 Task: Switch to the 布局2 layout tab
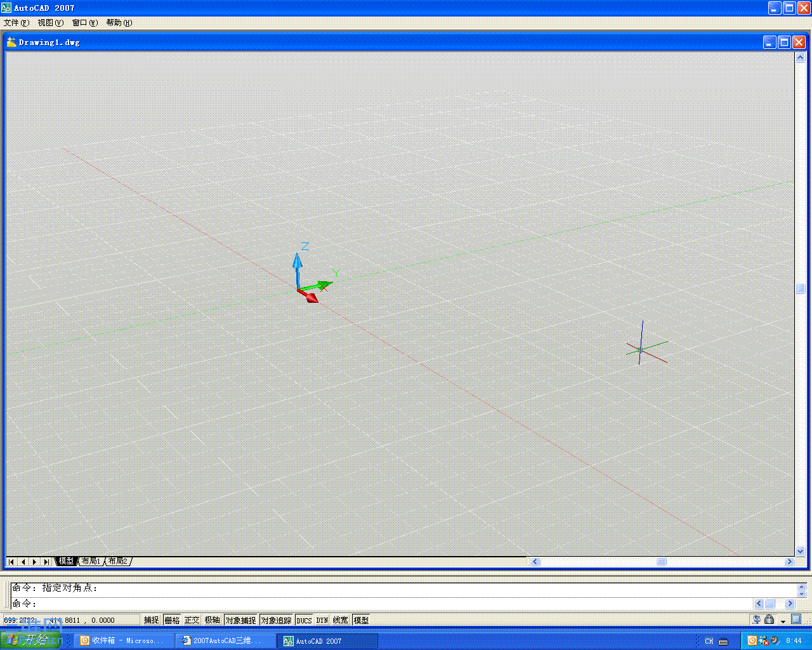coord(118,561)
